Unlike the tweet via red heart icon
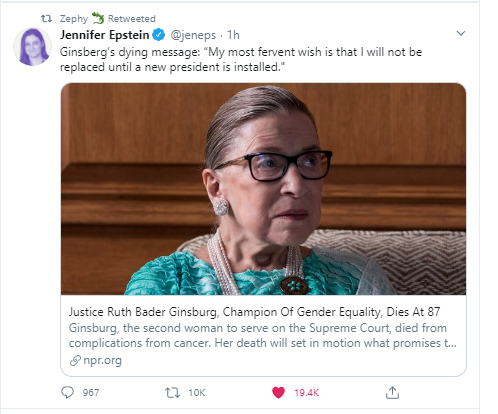This screenshot has height=414, width=498. tap(278, 392)
